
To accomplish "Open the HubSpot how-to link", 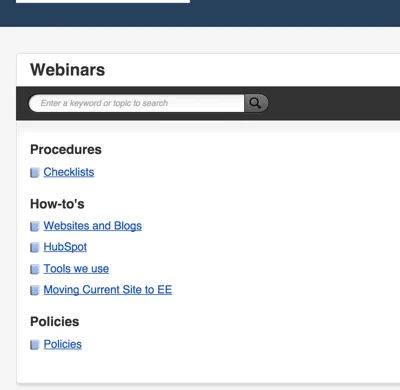I will 65,247.
